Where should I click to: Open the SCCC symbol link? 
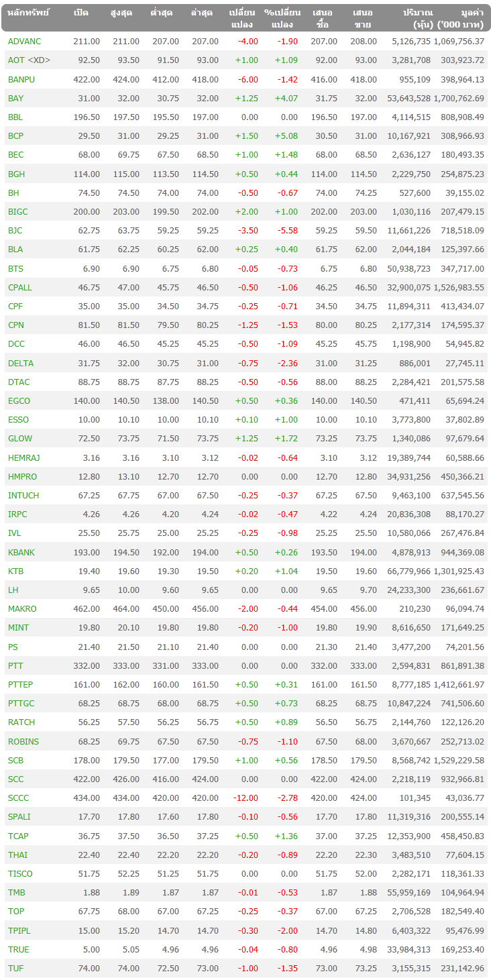click(19, 798)
